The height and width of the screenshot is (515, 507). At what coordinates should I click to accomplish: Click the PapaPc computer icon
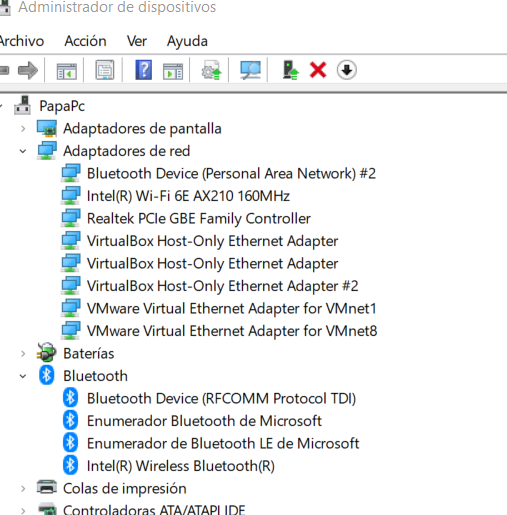click(22, 106)
